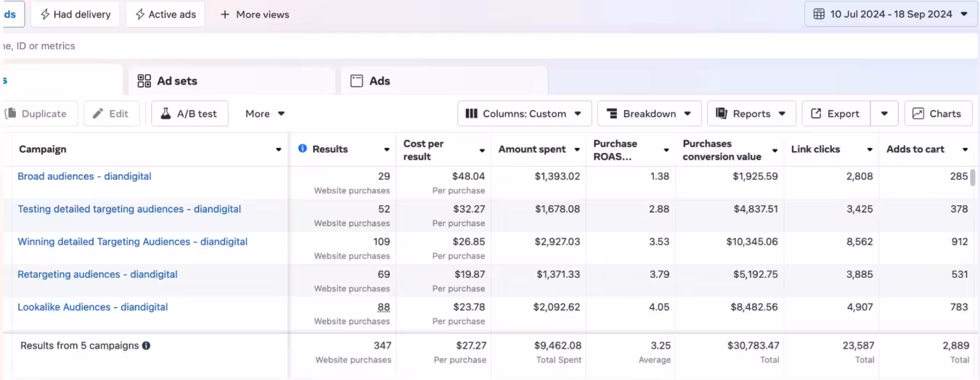Screen dimensions: 980x380
Task: Open Broad audiences - diandigital campaign
Action: (84, 176)
